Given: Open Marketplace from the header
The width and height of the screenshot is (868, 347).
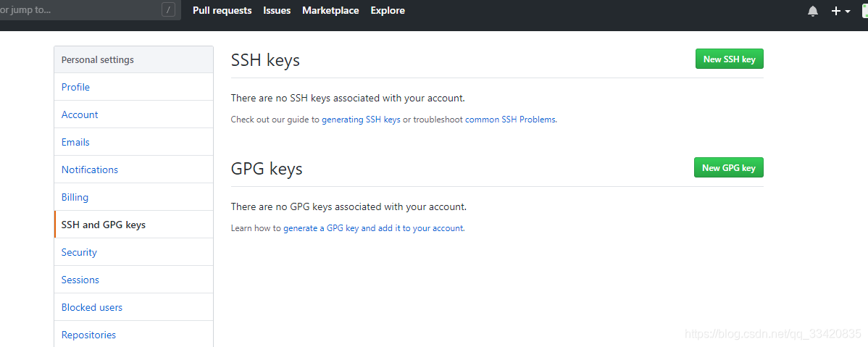Looking at the screenshot, I should point(330,11).
